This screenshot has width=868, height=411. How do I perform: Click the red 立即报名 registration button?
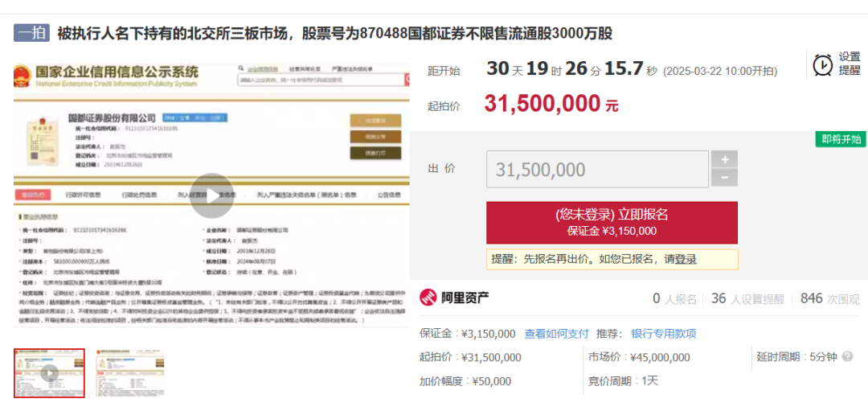tap(612, 222)
